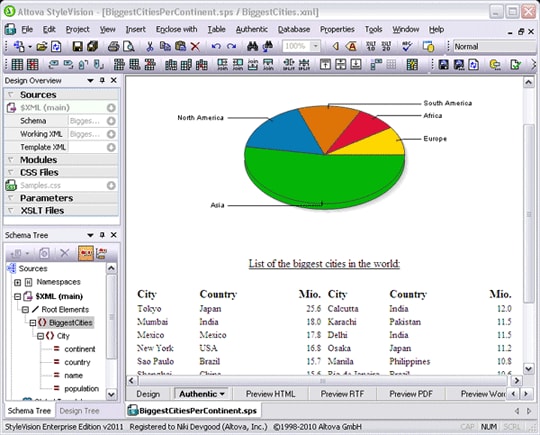Open the Insert menu
The image size is (540, 435).
click(135, 29)
